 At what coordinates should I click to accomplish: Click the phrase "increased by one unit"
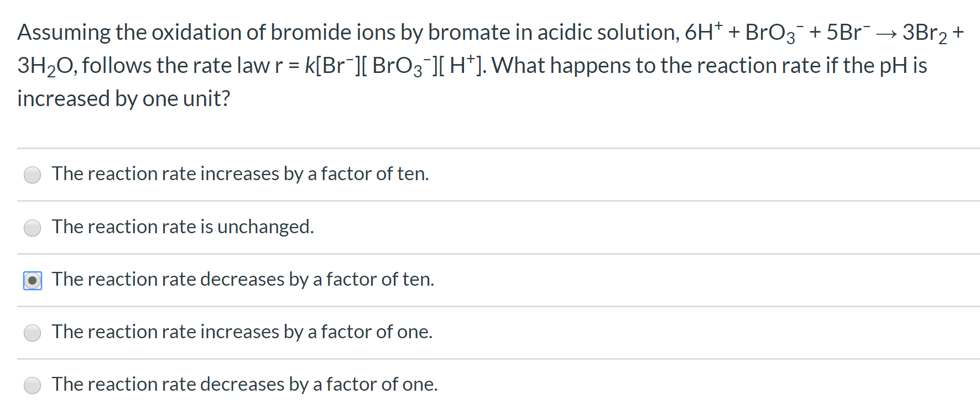(123, 98)
